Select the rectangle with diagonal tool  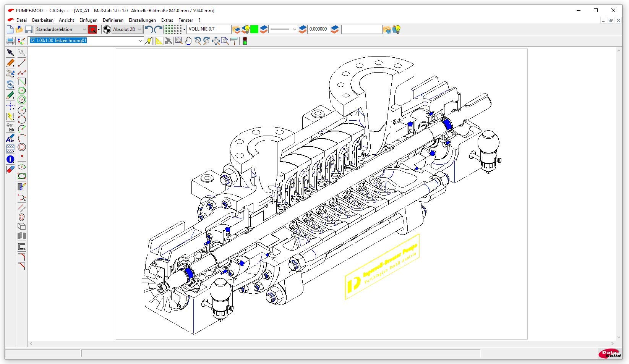click(x=22, y=81)
